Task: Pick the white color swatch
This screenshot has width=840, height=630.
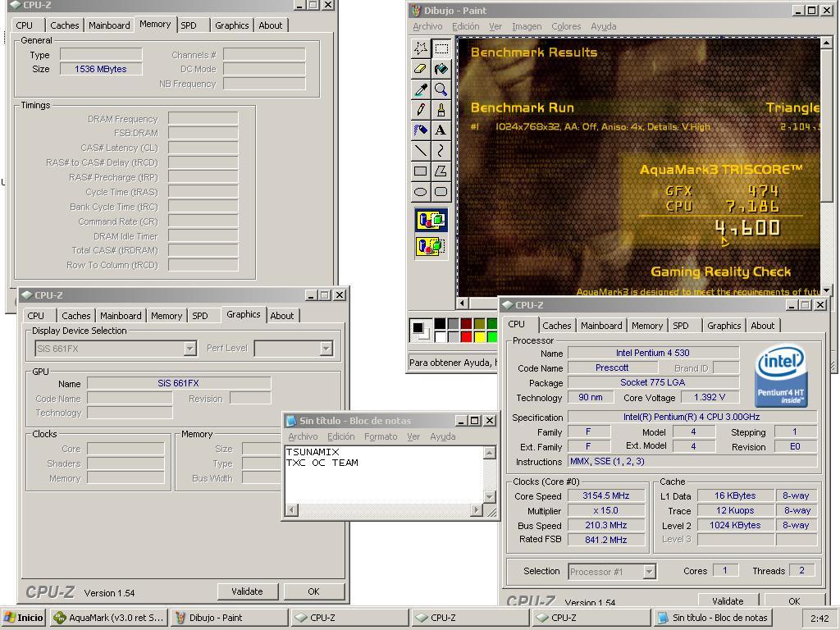Action: click(440, 336)
